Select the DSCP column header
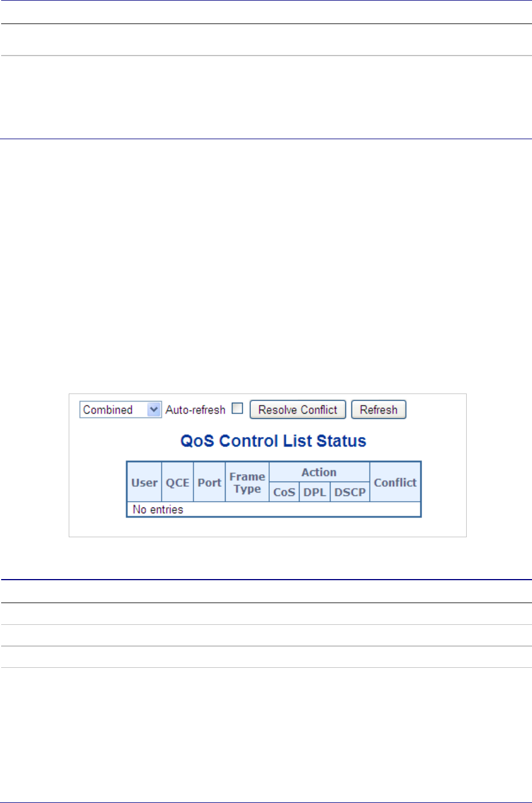Viewport: 532px width, 803px height. pyautogui.click(x=350, y=492)
